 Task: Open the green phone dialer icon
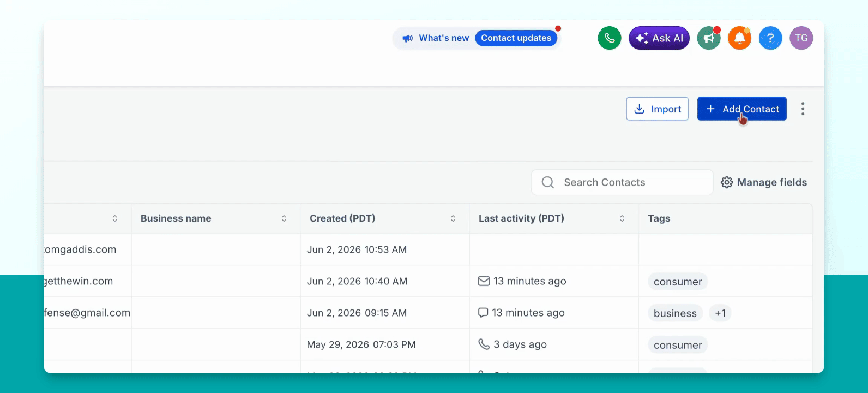[x=610, y=38]
